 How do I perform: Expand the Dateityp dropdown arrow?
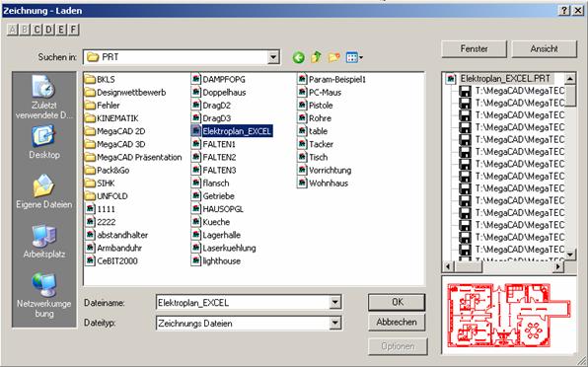[x=335, y=323]
